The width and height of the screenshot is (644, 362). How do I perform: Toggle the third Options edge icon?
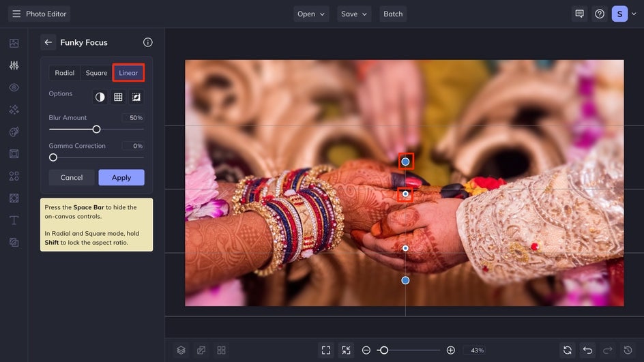click(x=136, y=97)
